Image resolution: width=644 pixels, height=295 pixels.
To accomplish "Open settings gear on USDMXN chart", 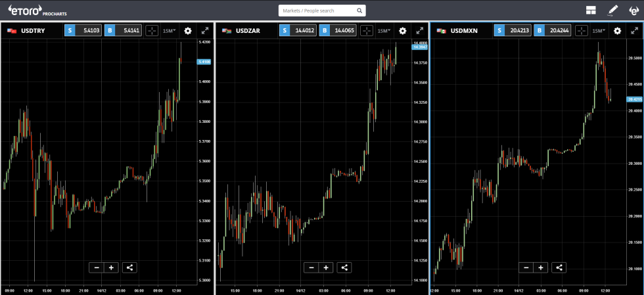I will (x=617, y=30).
